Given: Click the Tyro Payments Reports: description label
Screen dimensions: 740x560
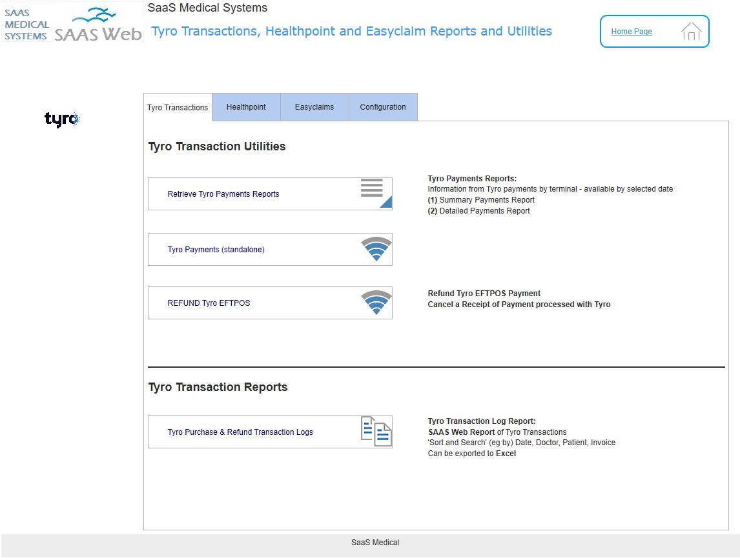Looking at the screenshot, I should point(472,179).
